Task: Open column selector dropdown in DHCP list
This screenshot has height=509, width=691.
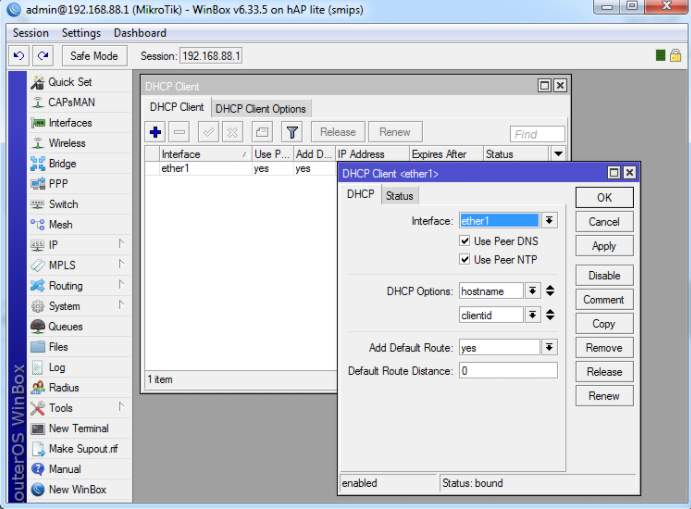Action: [x=558, y=154]
